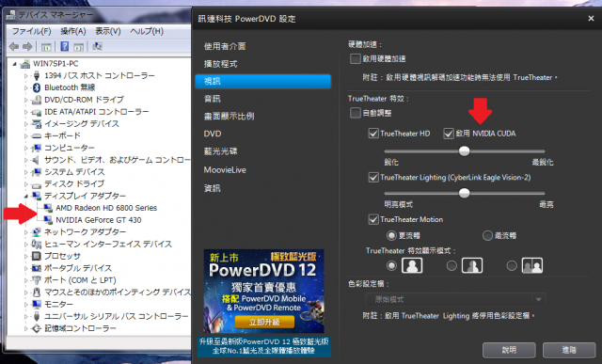The height and width of the screenshot is (364, 602).
Task: Select the システム デバイス icon
Action: 37,171
